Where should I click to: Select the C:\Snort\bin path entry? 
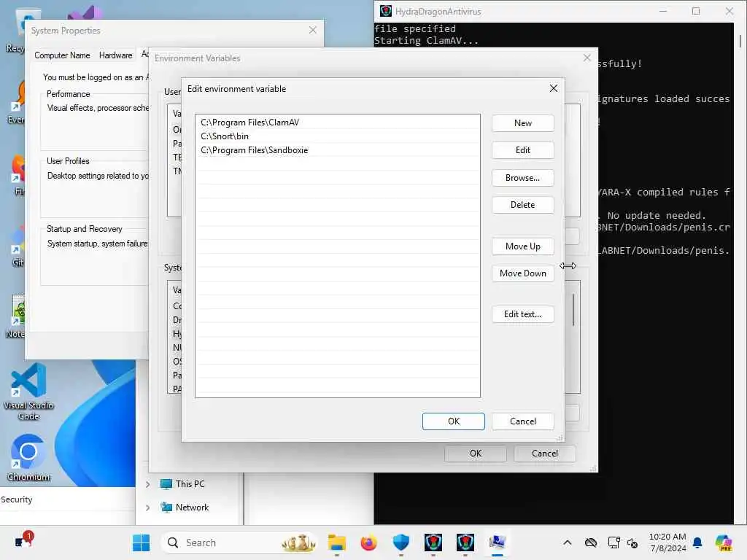click(337, 136)
